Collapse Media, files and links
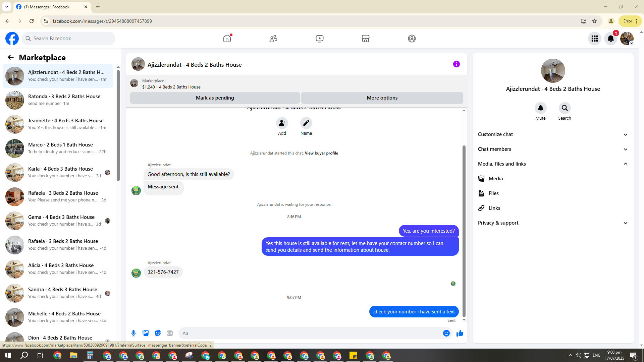Screen dimensions: 644x362 tap(553, 164)
